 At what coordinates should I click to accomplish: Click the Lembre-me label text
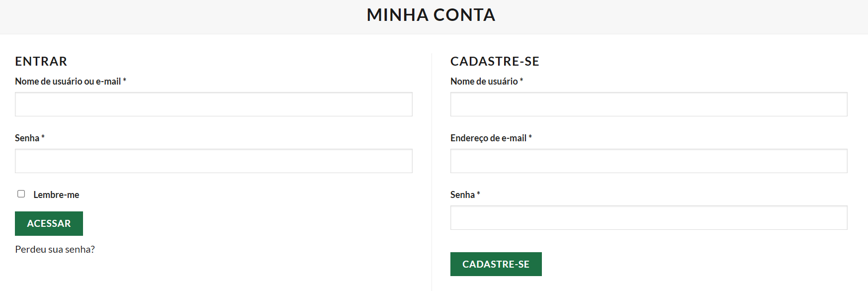[x=56, y=195]
